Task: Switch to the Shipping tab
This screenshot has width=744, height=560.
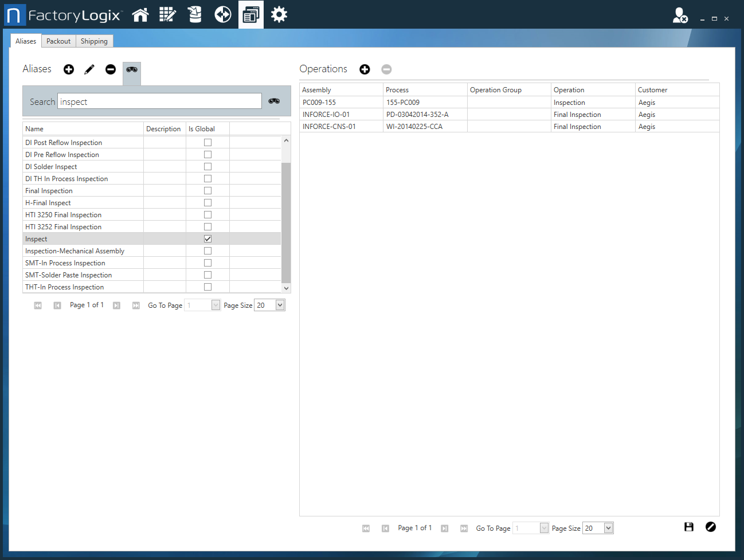Action: (94, 41)
